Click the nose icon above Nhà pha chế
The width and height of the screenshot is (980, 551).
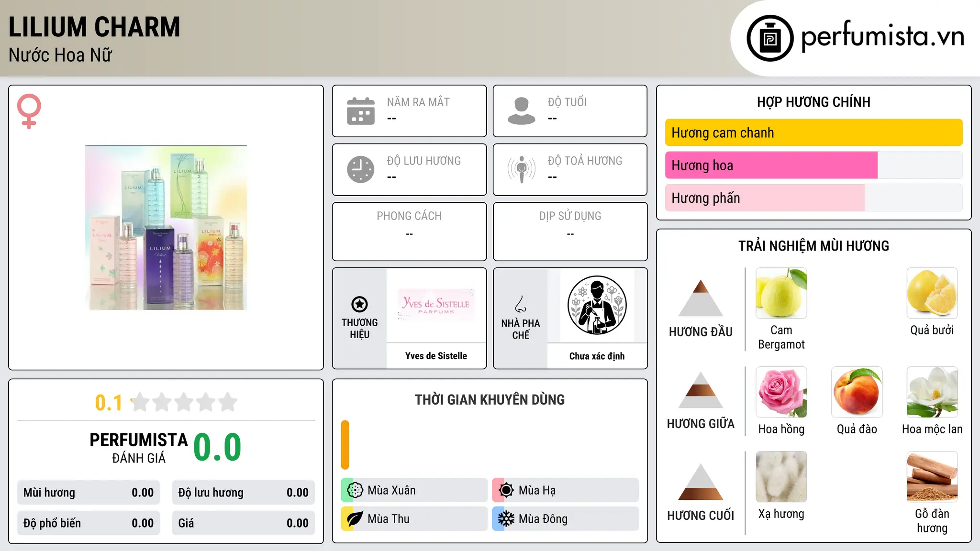click(x=521, y=304)
